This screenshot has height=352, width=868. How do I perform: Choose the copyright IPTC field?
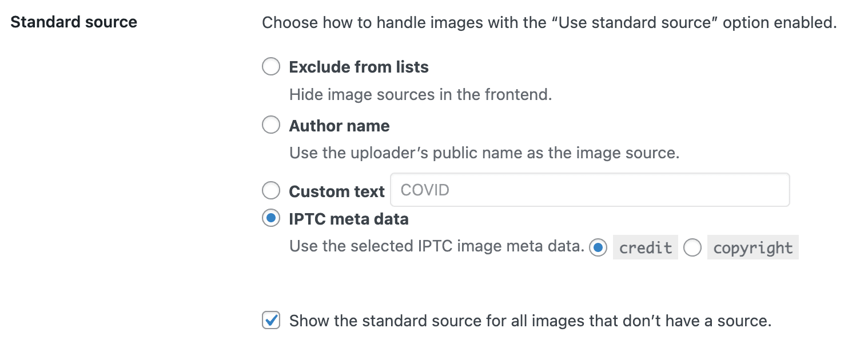[x=692, y=247]
